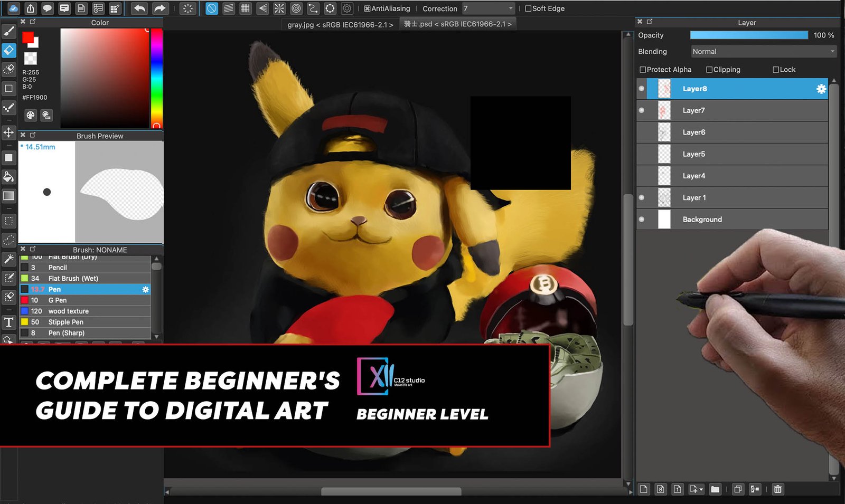Switch to the gray.jpg document tab

340,24
